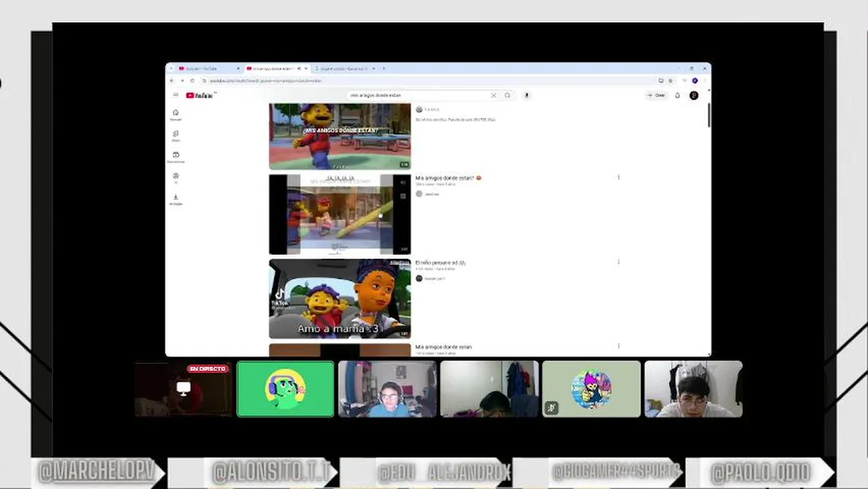Open the JA JA JA slide thumbnail

(340, 214)
